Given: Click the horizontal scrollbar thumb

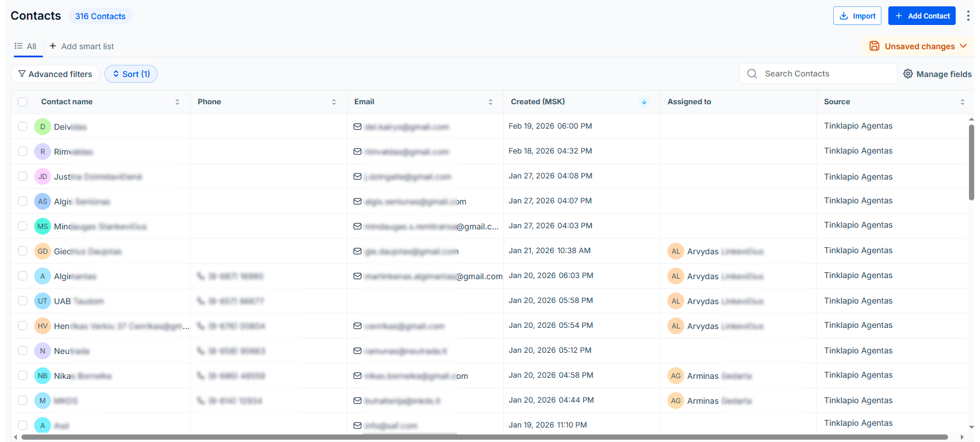Looking at the screenshot, I should click(484, 437).
